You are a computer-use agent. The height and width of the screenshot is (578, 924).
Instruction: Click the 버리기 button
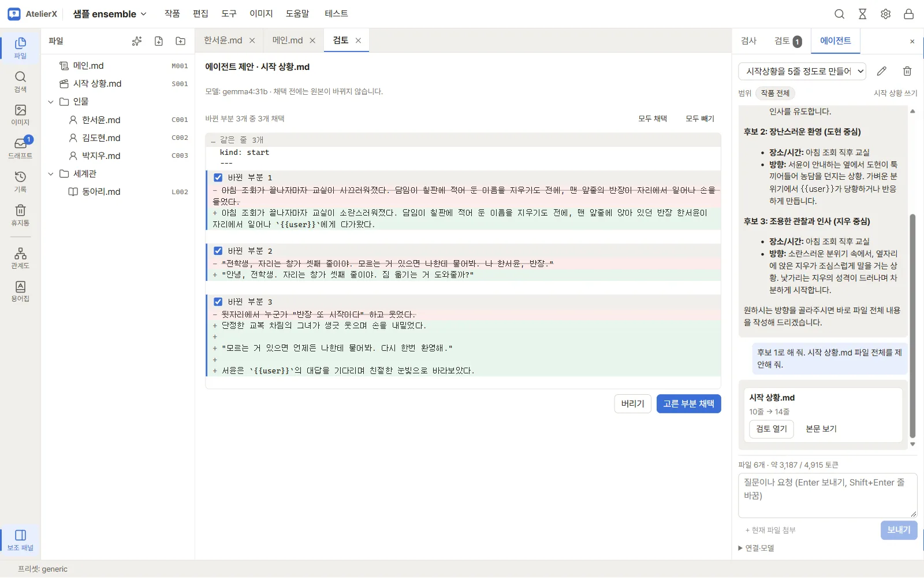tap(633, 404)
